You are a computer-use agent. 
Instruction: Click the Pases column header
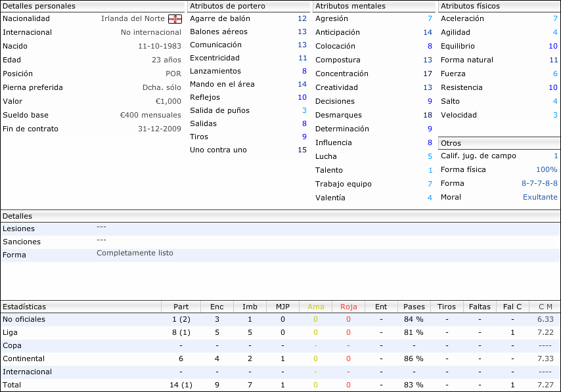tap(414, 307)
